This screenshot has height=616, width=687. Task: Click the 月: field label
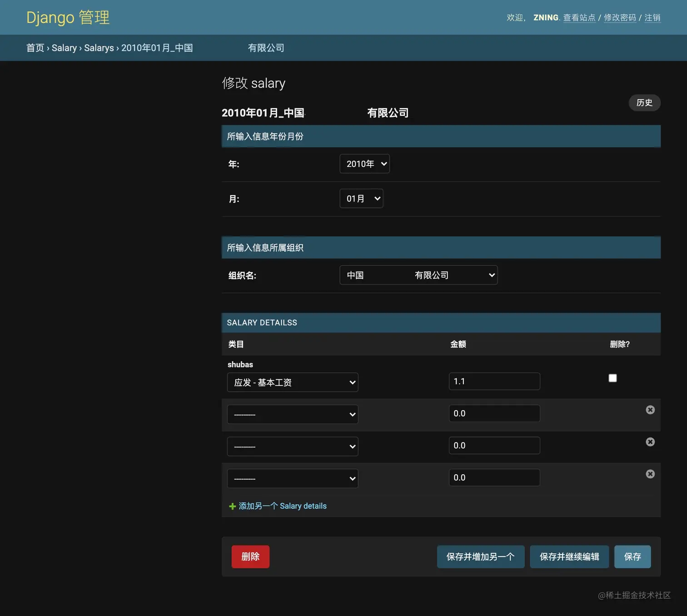[x=234, y=199]
